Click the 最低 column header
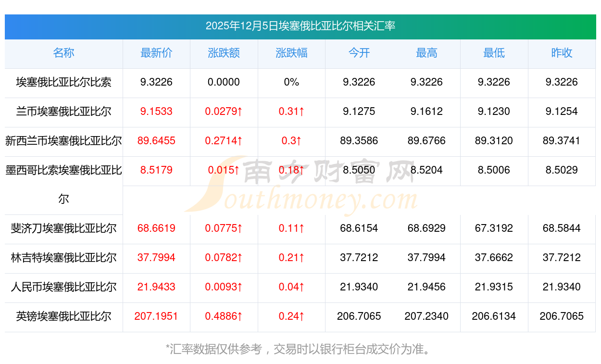The height and width of the screenshot is (364, 601). [x=494, y=53]
